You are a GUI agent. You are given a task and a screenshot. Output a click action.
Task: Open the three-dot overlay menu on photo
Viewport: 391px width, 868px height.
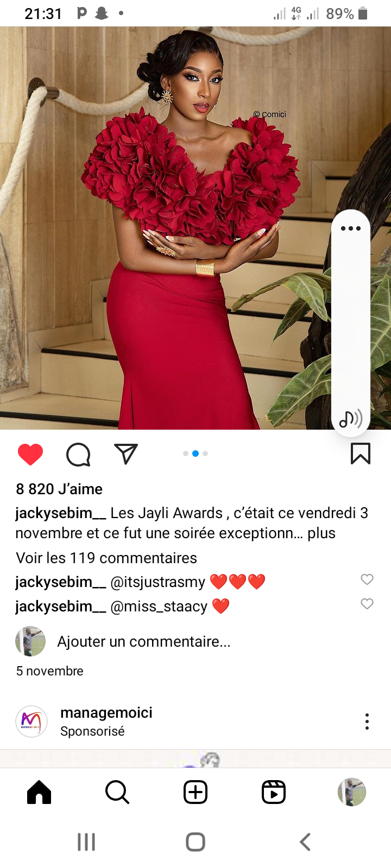(x=351, y=228)
